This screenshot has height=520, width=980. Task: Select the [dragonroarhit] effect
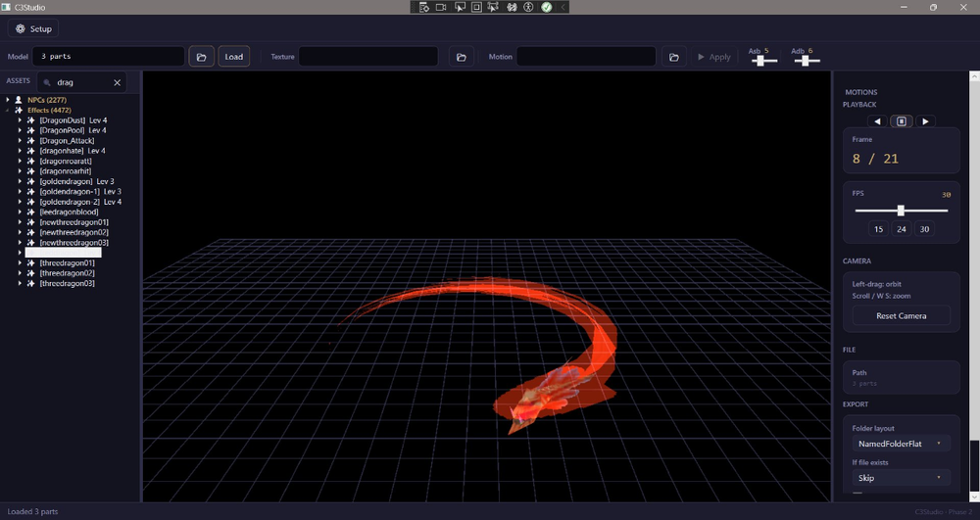[66, 171]
